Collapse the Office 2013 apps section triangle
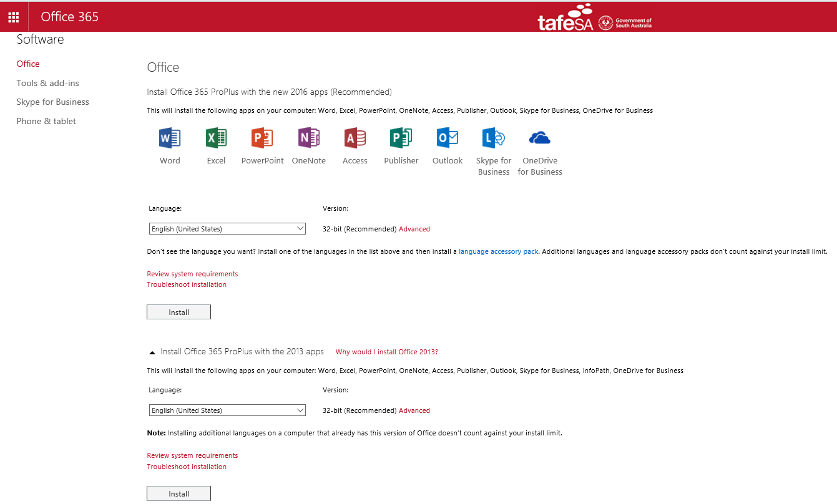This screenshot has width=837, height=504. 152,352
